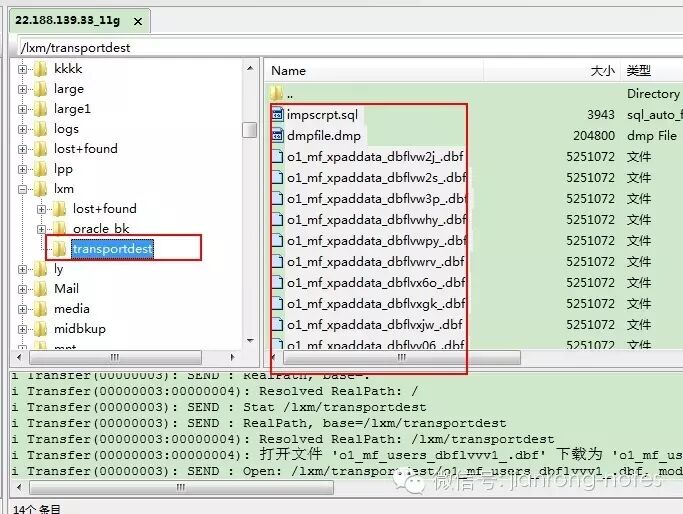Sort files by the Name column

tap(375, 70)
